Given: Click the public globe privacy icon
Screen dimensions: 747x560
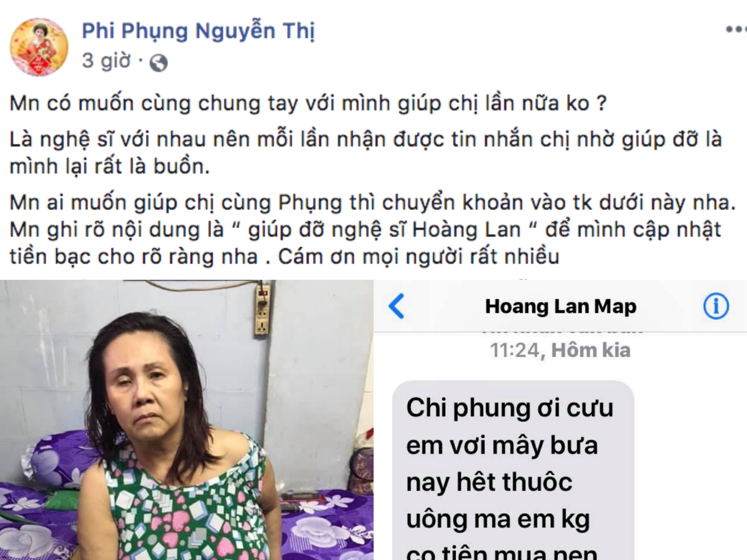Looking at the screenshot, I should [x=158, y=63].
